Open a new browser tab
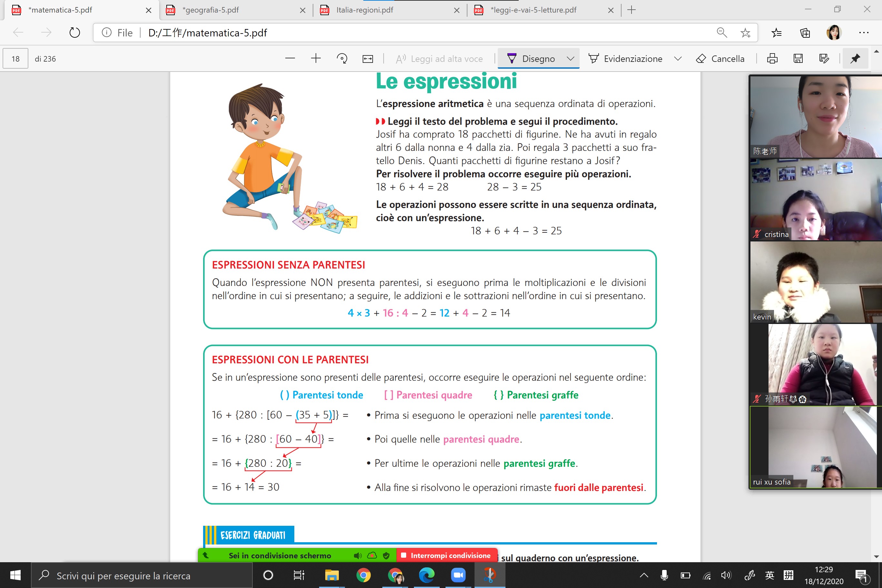Screen dimensions: 882x588 (x=632, y=10)
